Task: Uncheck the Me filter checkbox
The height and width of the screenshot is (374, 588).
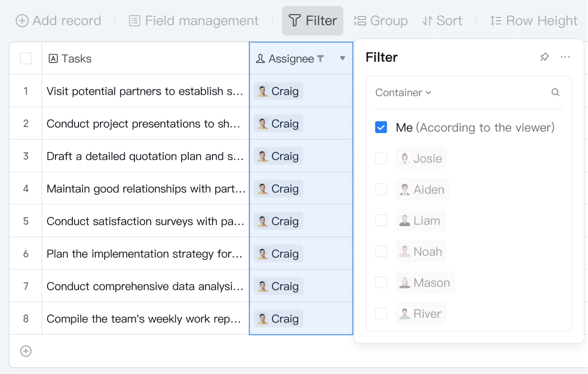Action: click(381, 128)
